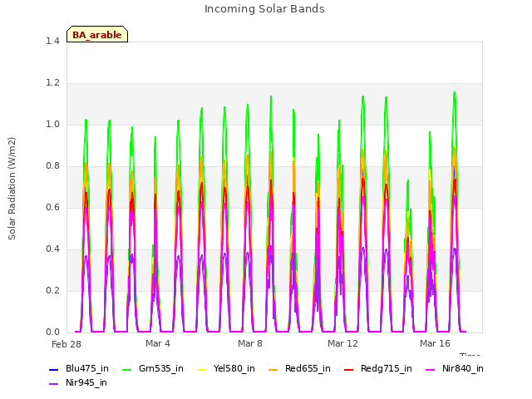This screenshot has width=532, height=399.
Task: Click the 0.8 y-axis tick label
Action: coord(52,166)
